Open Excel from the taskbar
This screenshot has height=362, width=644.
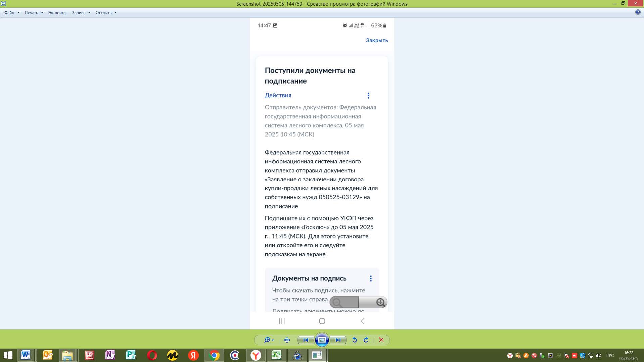(x=277, y=355)
